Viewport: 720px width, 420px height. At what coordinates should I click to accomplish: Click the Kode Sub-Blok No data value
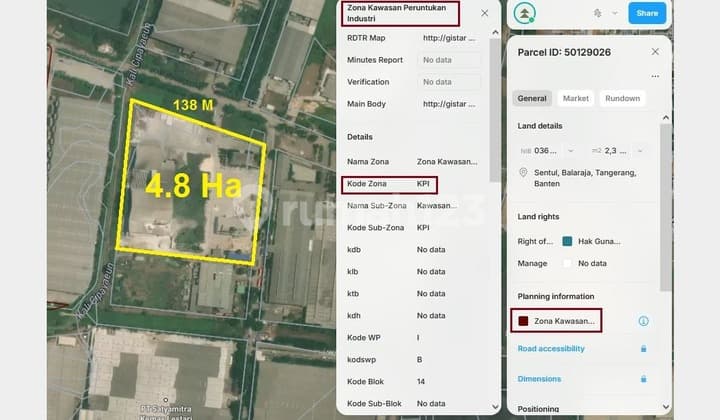click(x=431, y=403)
